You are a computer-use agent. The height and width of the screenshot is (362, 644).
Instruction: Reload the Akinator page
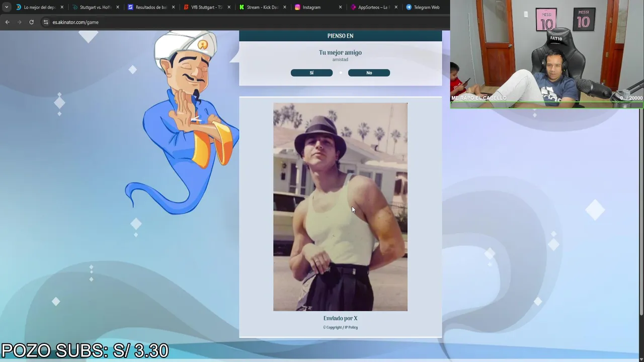(x=31, y=22)
